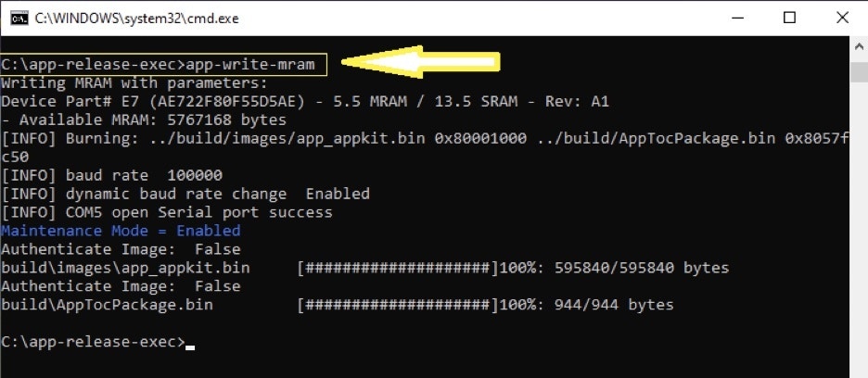Minimize the cmd.exe window
Screen dimensions: 868x378
point(737,19)
